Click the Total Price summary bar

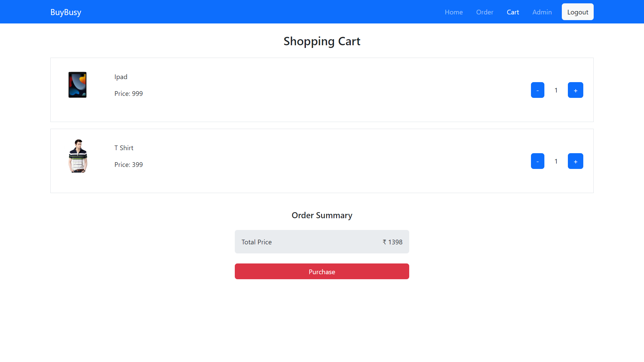(322, 241)
